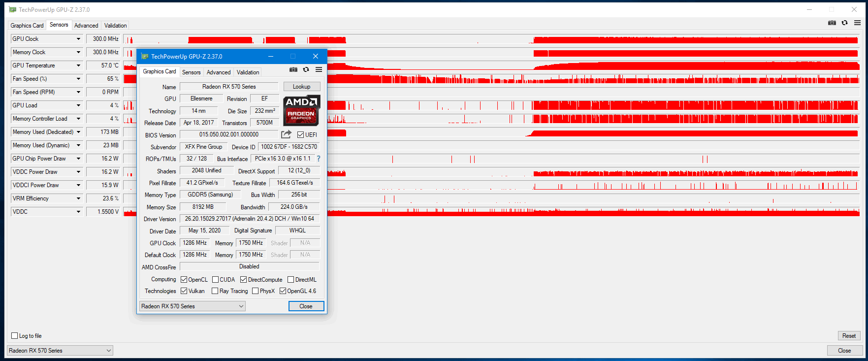The width and height of the screenshot is (868, 361).
Task: Open the VDDCI Power Draw sensor dropdown
Action: [x=78, y=185]
